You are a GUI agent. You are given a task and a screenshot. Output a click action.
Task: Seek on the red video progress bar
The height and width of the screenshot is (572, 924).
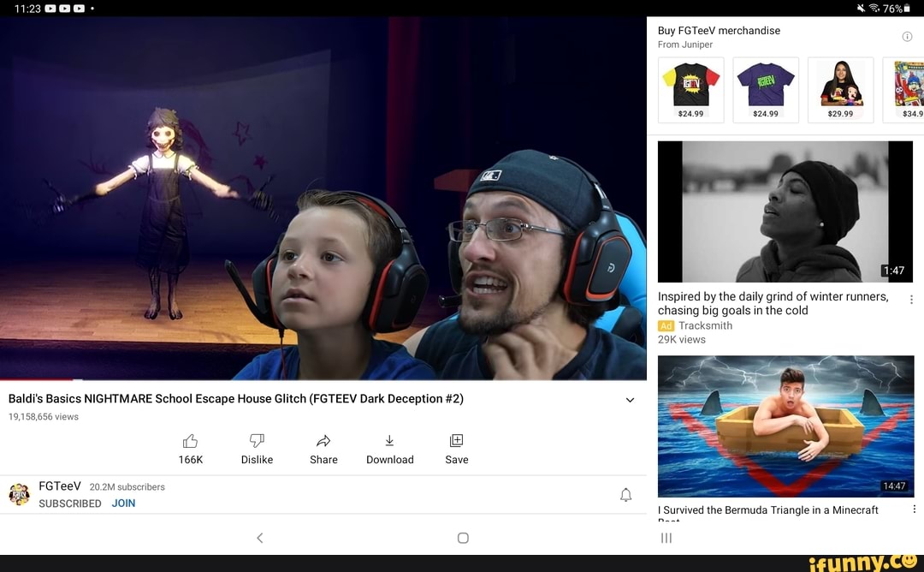click(38, 379)
